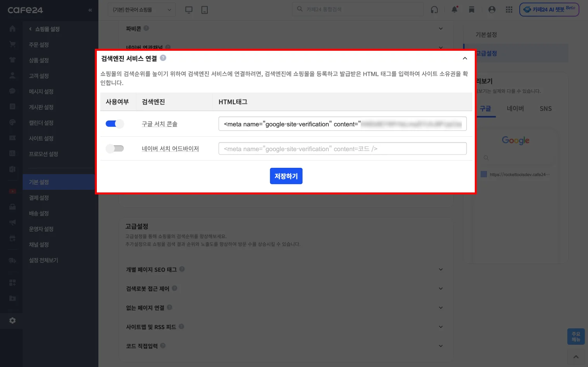
Task: Open the product T-shirt icon in sidebar
Action: tap(12, 60)
